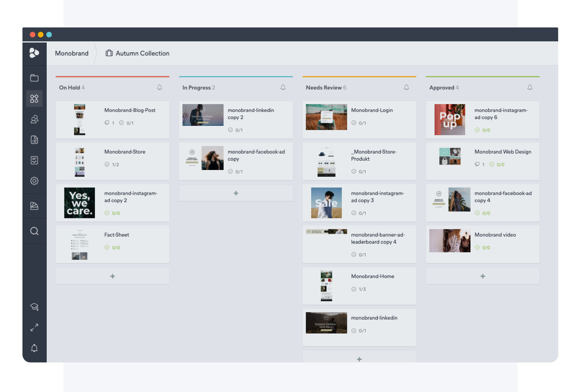
Task: Click comment icon on Monobrand-Blog-Post card
Action: tap(107, 123)
